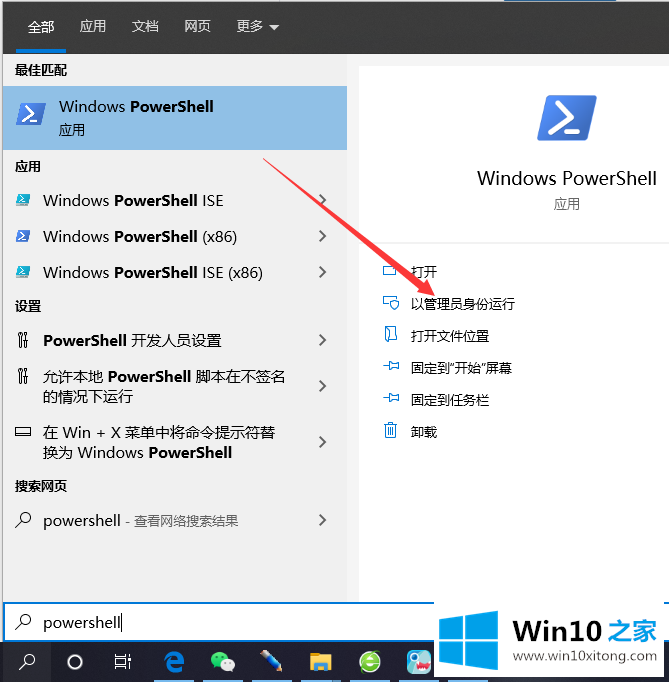
Task: Open the pen app on the taskbar
Action: click(271, 661)
